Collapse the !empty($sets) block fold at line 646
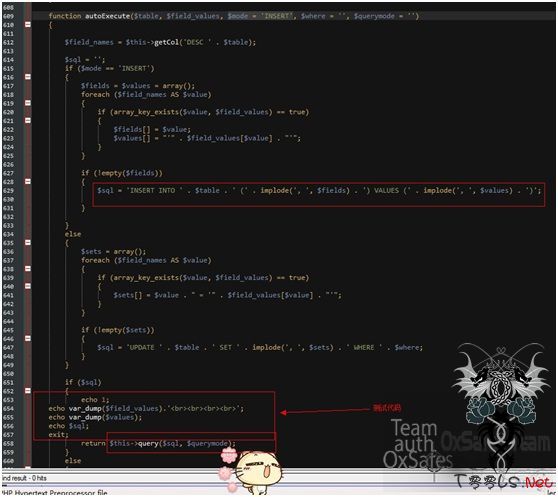This screenshot has height=497, width=558. pos(28,339)
